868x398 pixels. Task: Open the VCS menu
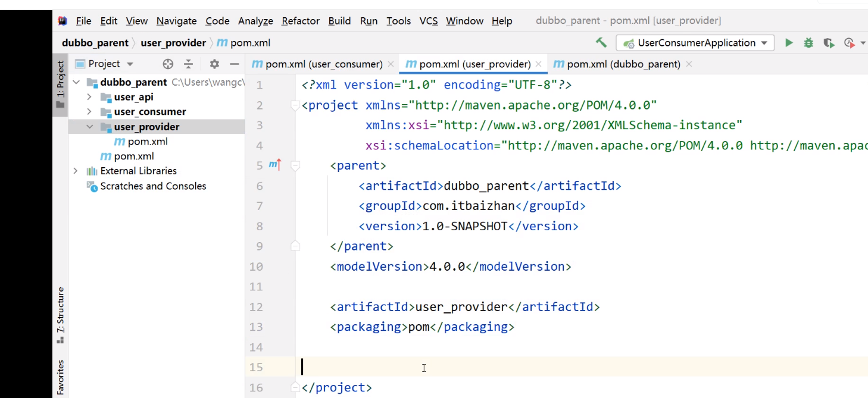click(x=429, y=21)
